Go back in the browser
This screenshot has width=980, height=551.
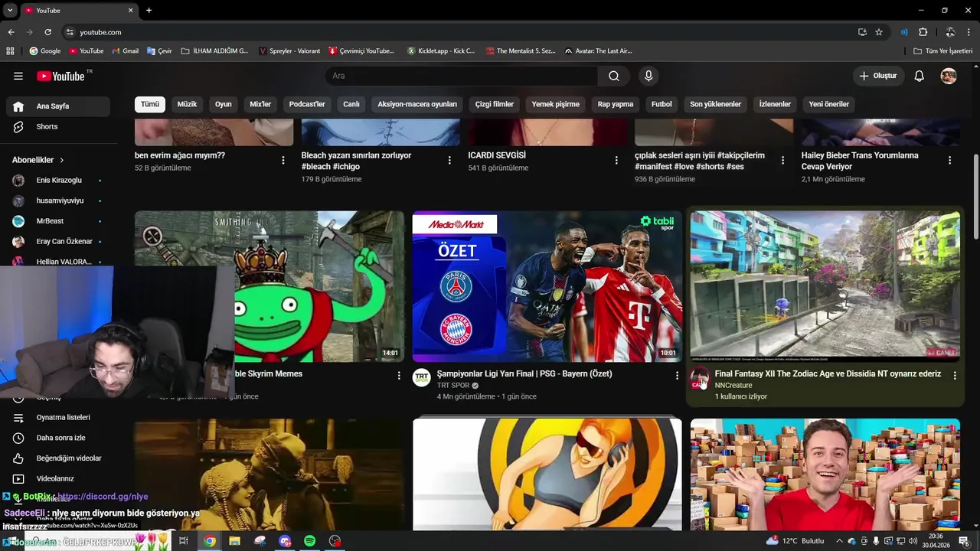(x=11, y=32)
